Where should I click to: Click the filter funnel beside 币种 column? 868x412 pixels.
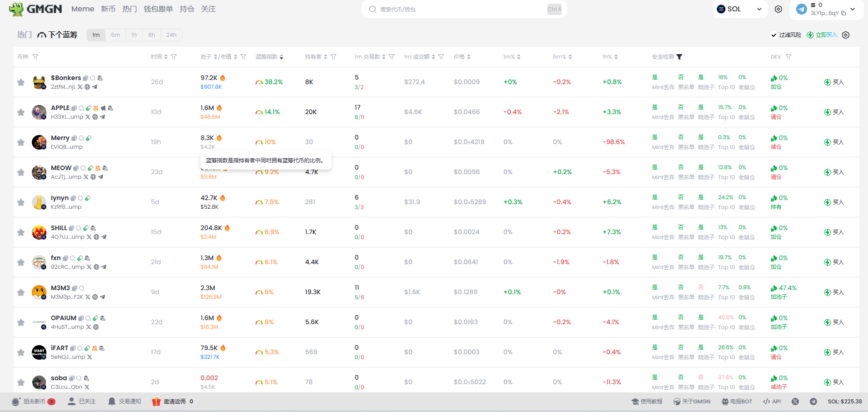click(35, 57)
